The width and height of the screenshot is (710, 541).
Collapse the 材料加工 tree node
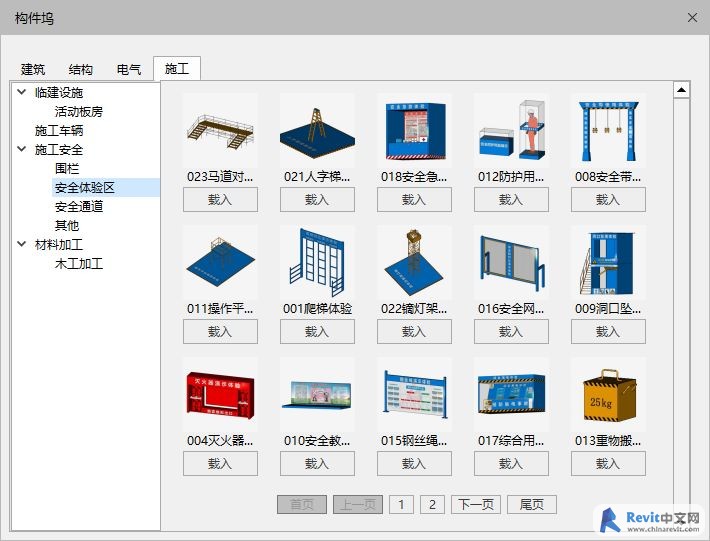21,244
